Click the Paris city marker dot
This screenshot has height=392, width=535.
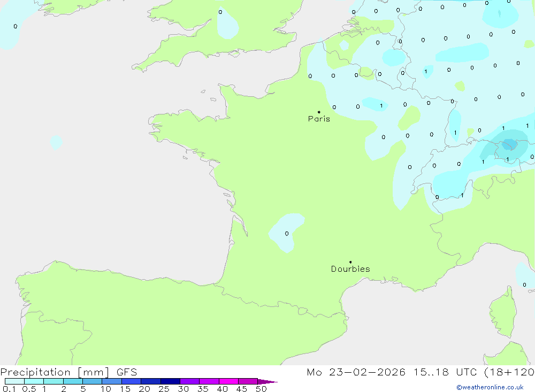(x=319, y=112)
